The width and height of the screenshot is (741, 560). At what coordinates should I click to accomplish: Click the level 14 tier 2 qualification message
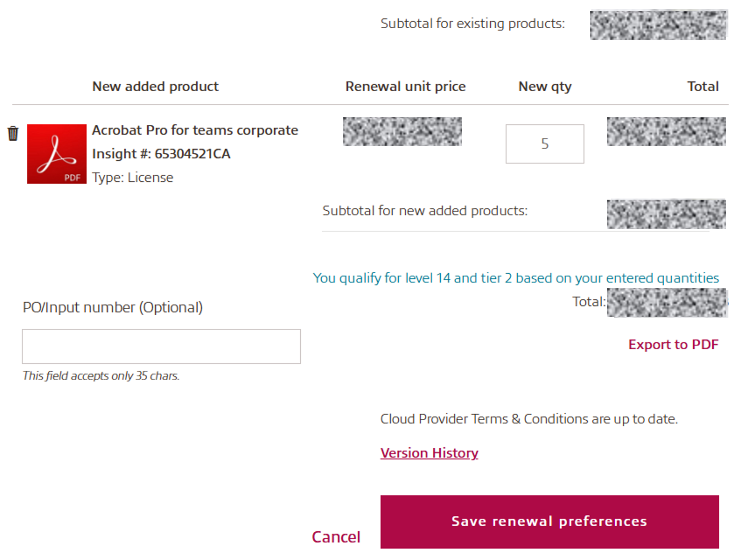pyautogui.click(x=515, y=278)
